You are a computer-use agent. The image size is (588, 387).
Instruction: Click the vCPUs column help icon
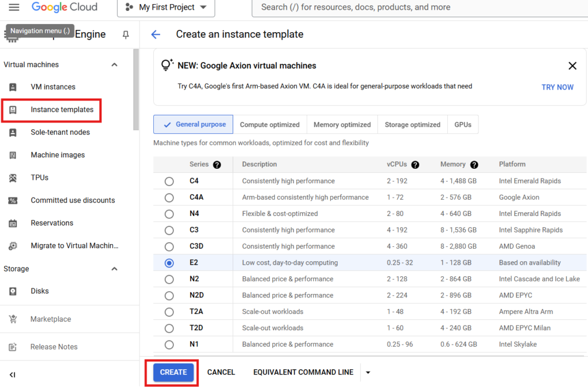(x=415, y=165)
